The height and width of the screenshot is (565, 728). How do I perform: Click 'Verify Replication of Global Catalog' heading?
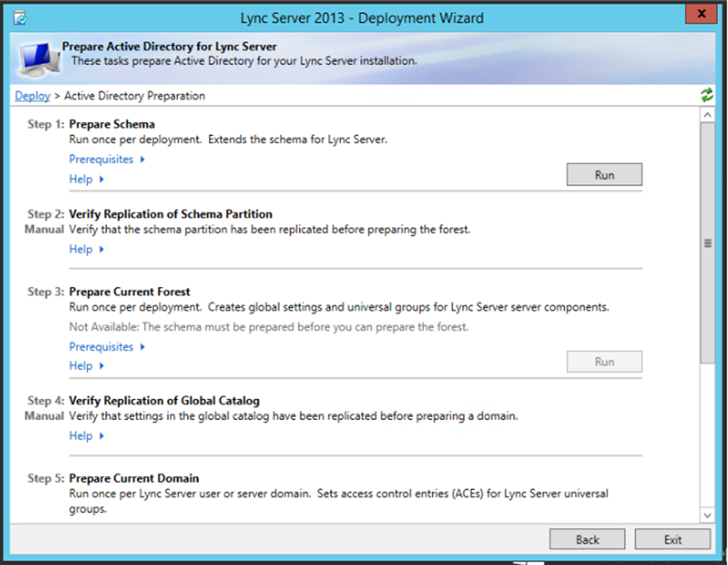tap(164, 401)
